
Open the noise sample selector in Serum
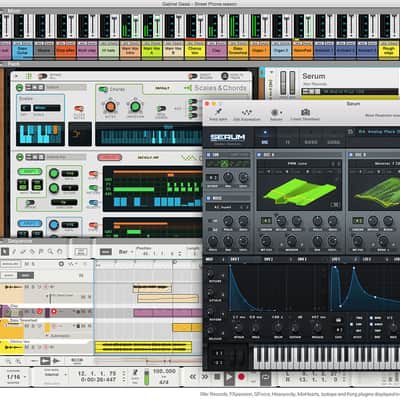[228, 207]
